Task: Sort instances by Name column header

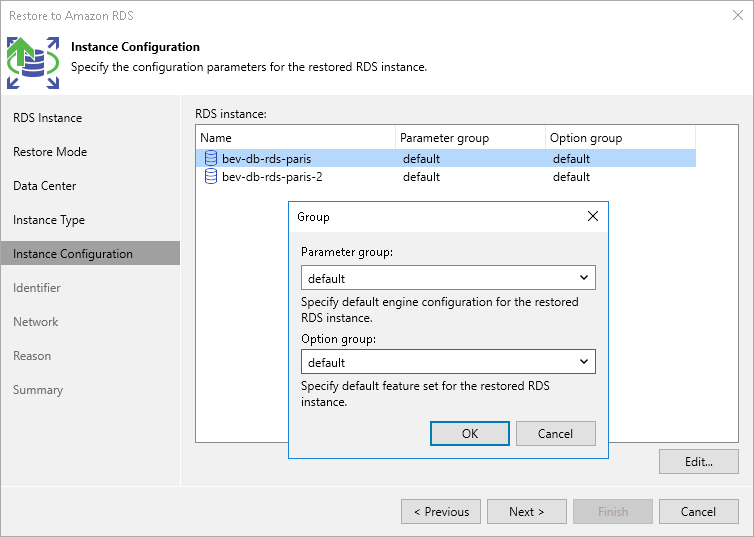Action: click(295, 138)
